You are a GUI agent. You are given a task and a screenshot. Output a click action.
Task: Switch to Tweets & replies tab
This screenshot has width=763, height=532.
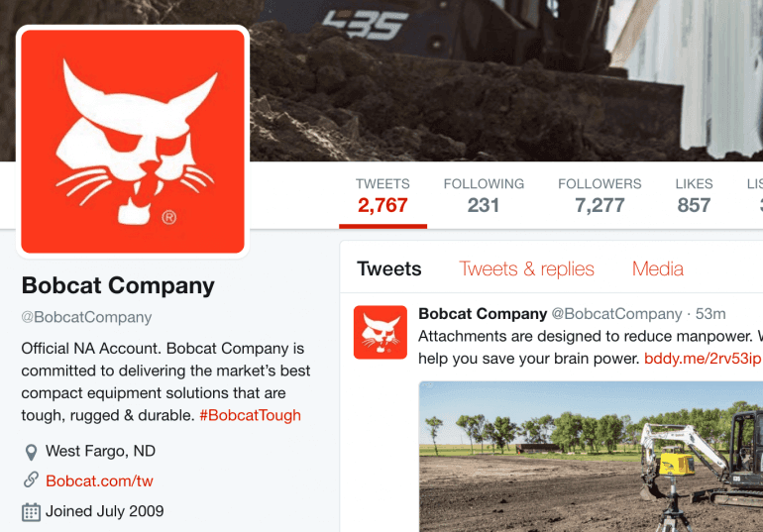(526, 268)
